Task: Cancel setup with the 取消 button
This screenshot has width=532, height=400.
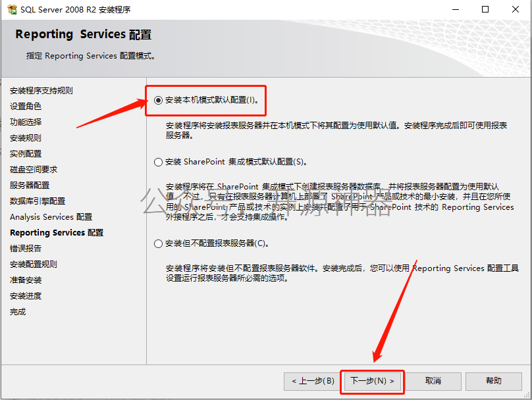Action: [x=433, y=382]
